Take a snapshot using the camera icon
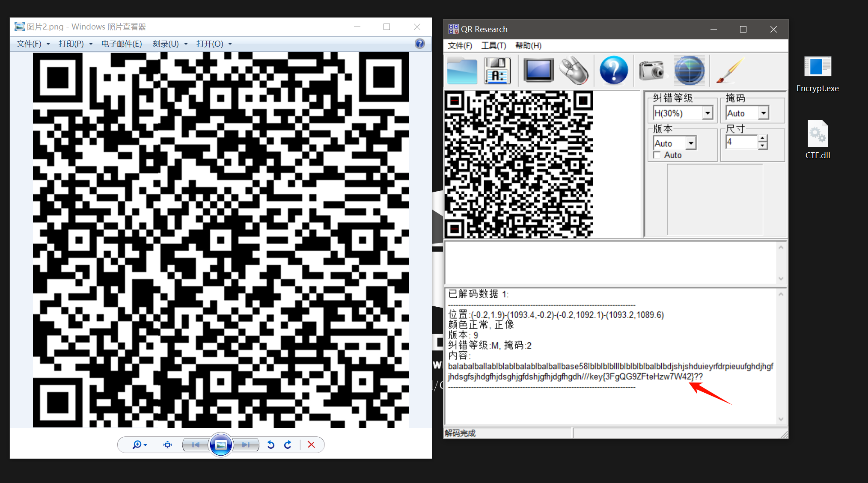 coord(652,71)
